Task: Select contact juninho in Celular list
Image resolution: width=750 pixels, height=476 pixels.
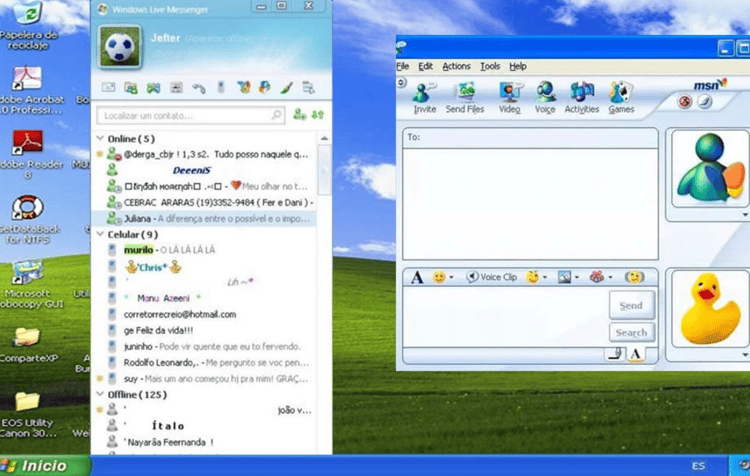Action: [205, 346]
